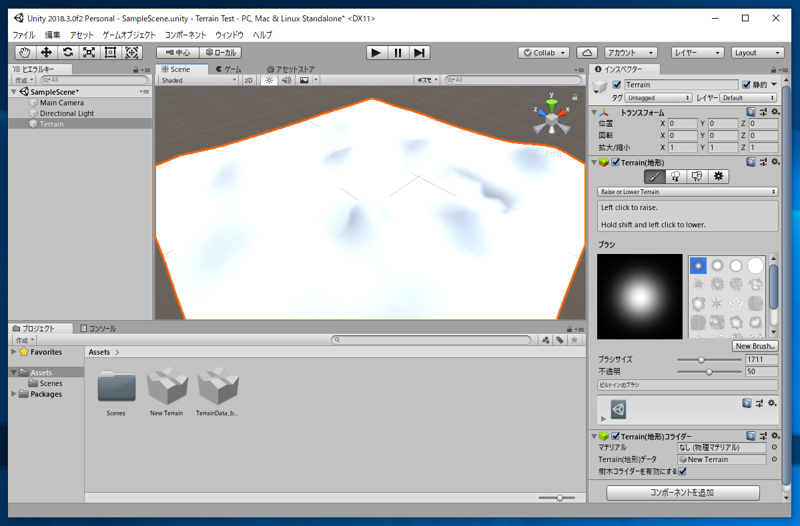
Task: Open Terrain settings gear tab
Action: coord(718,177)
